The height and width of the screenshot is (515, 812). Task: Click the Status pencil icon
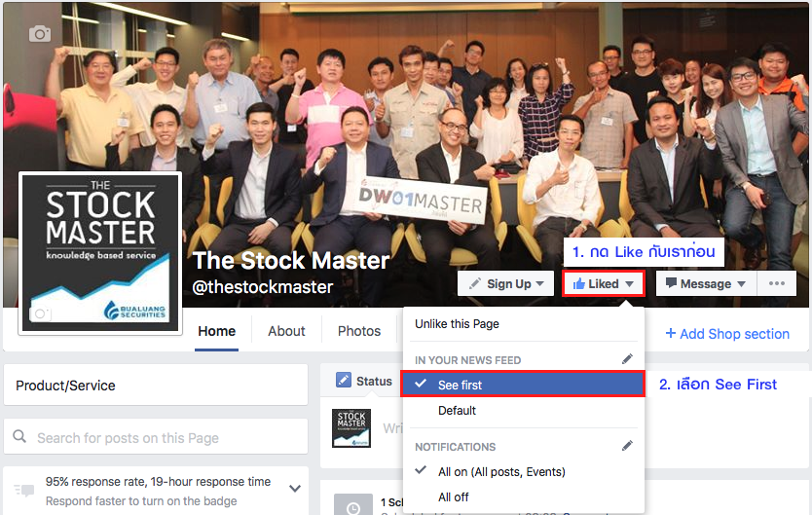(x=343, y=381)
